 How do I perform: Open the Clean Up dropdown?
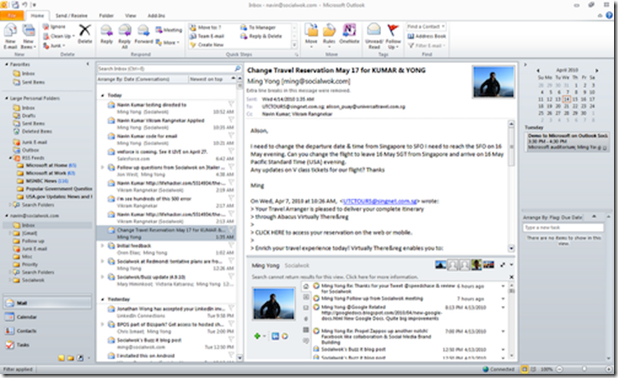pyautogui.click(x=58, y=36)
